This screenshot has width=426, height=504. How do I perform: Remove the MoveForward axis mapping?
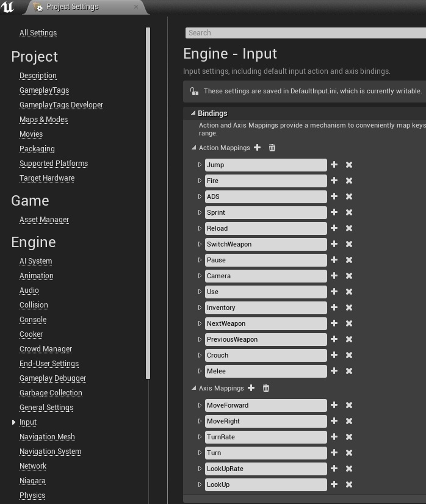[349, 405]
